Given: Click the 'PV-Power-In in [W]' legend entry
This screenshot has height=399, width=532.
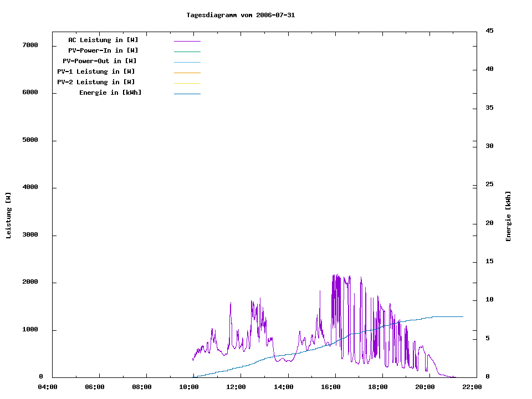Looking at the screenshot, I should click(x=103, y=50).
